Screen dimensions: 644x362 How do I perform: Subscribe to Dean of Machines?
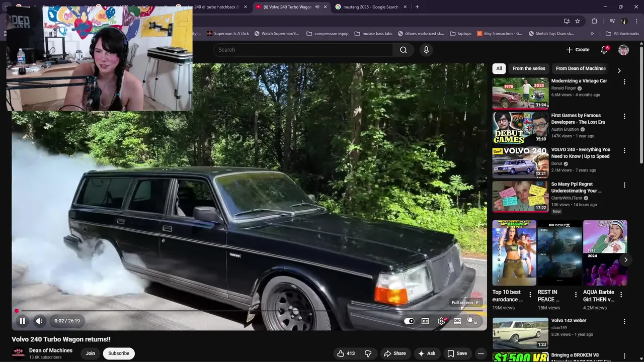pos(119,353)
